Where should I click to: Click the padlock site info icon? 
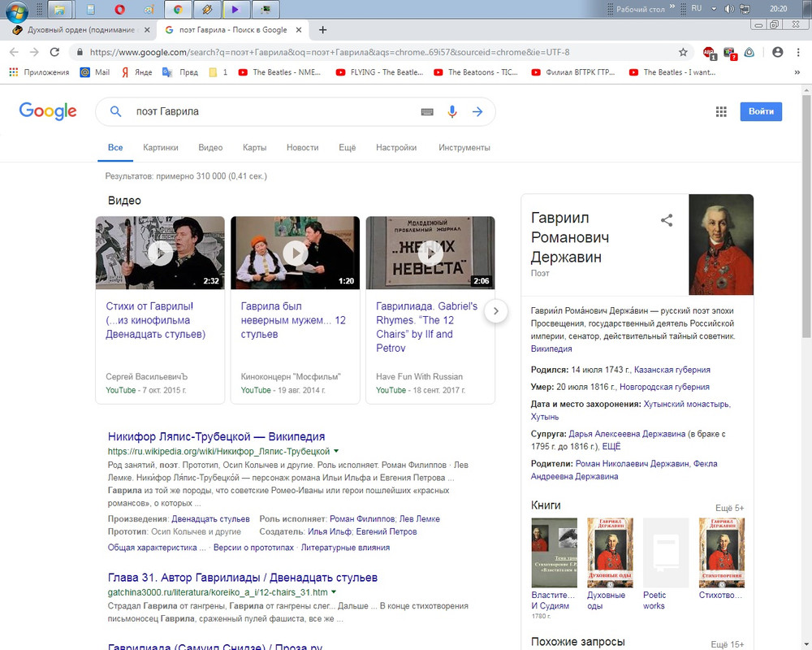(x=80, y=52)
